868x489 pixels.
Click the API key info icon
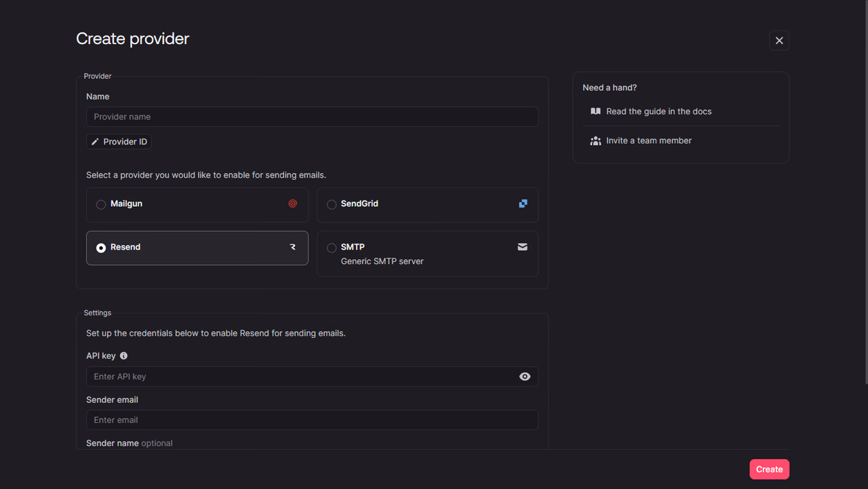(123, 356)
